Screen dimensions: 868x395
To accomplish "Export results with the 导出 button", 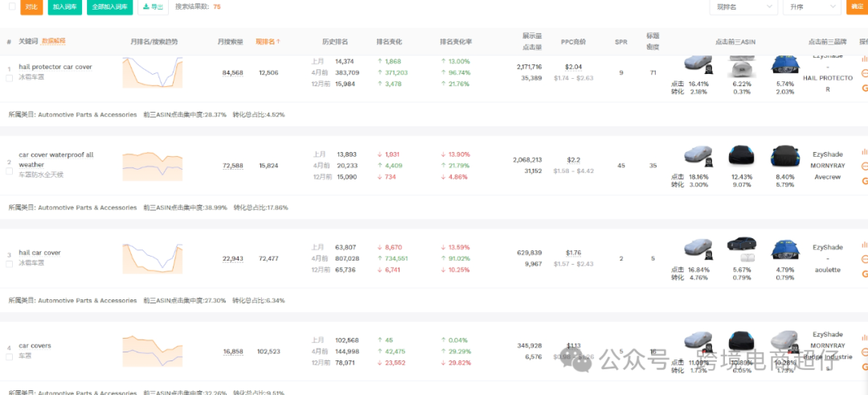I will click(153, 6).
